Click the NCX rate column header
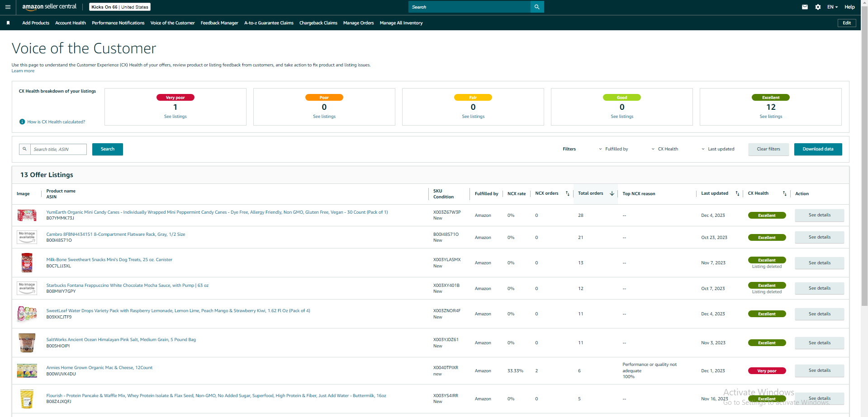Image resolution: width=868 pixels, height=417 pixels. pos(517,194)
